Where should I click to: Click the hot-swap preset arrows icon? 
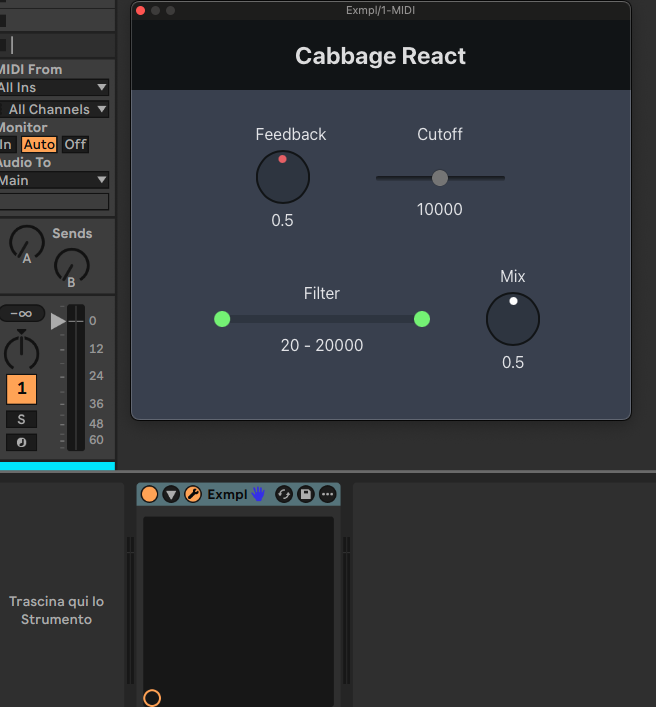coord(284,494)
